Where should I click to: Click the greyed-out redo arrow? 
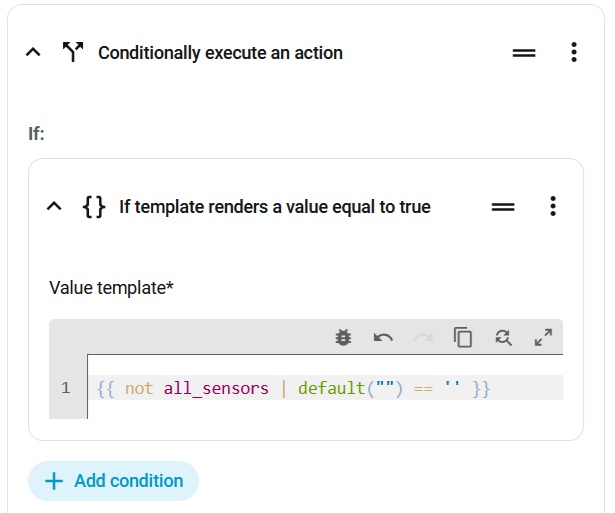coord(423,337)
